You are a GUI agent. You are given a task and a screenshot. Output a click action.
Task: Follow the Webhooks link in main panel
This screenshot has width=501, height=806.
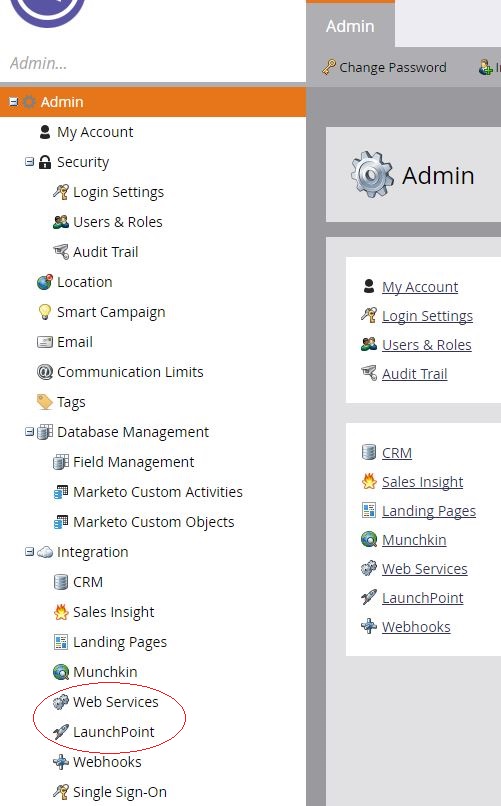[416, 627]
